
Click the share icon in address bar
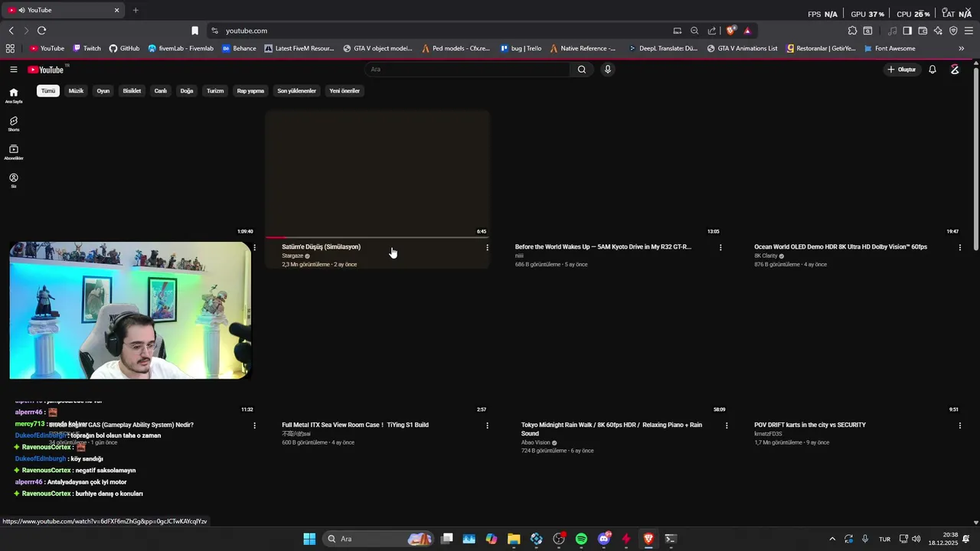point(712,31)
